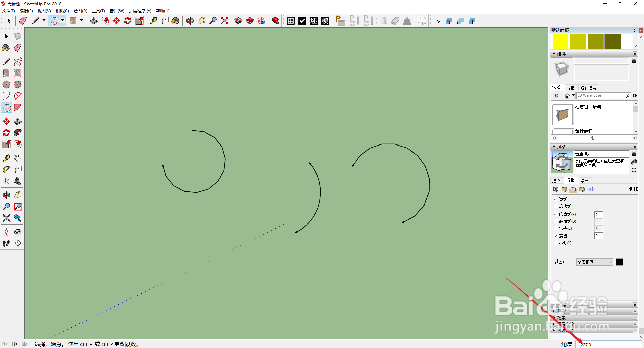Select the Polygon tool in left toolbar
644x348 pixels.
click(x=18, y=84)
